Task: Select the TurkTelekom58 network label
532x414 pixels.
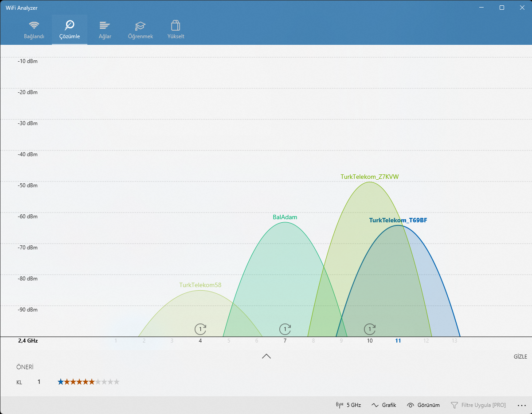Action: [x=200, y=285]
